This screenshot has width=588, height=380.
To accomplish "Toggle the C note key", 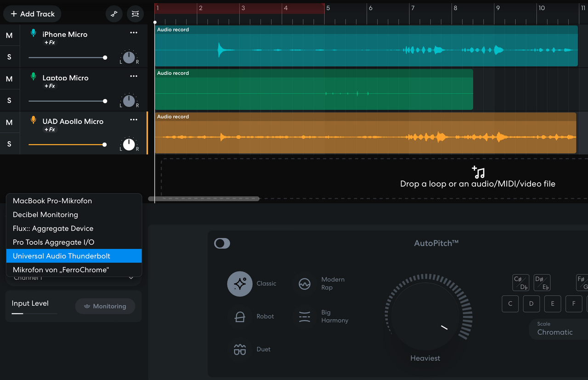I will pyautogui.click(x=510, y=304).
